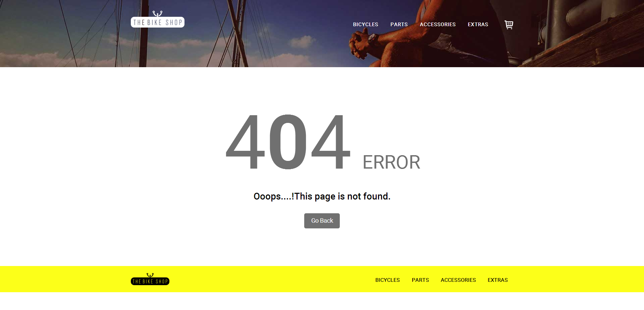Click the wristwatch in the header photo
644x310 pixels.
(x=373, y=39)
